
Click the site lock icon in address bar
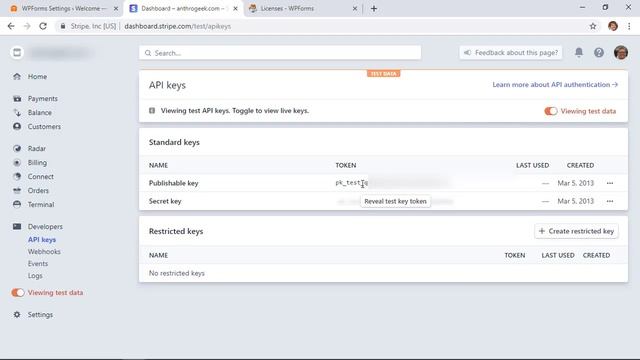[x=62, y=26]
